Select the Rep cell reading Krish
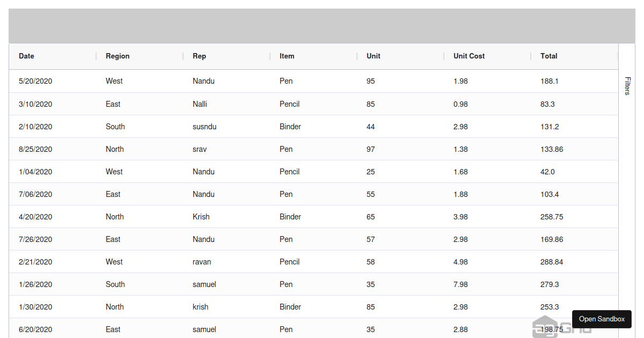644x338 pixels. (201, 217)
